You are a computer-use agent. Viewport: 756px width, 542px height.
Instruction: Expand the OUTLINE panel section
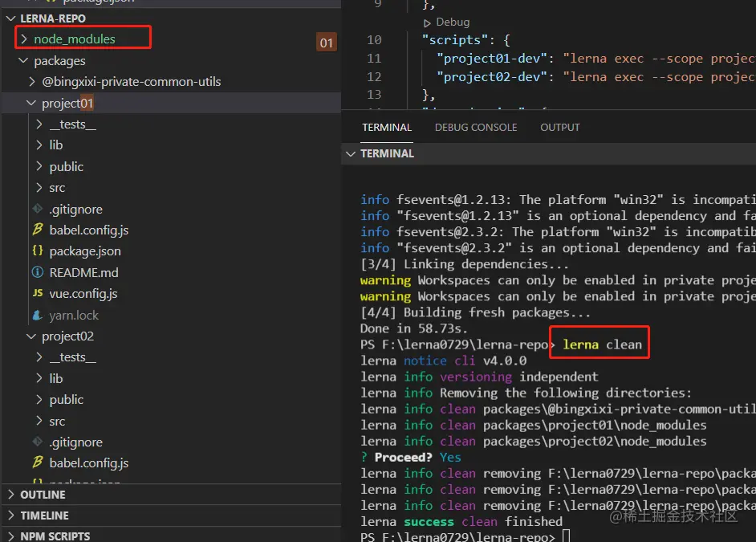click(x=11, y=495)
